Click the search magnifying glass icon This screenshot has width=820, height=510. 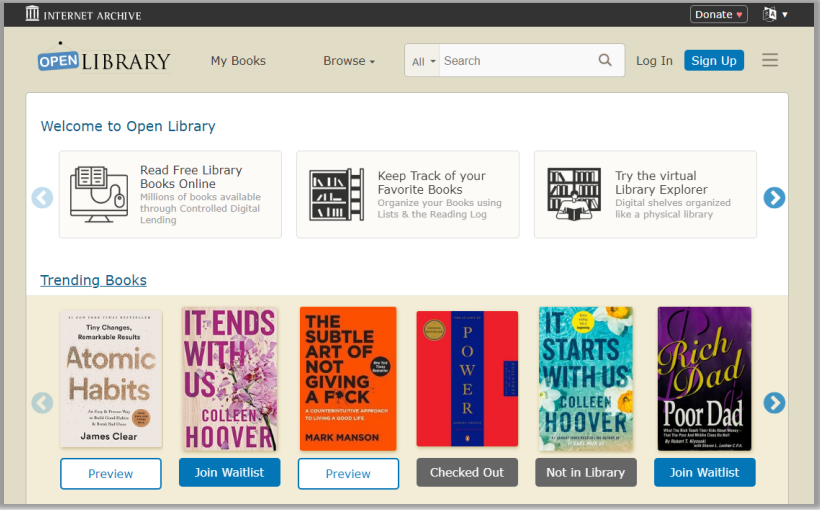pos(605,60)
